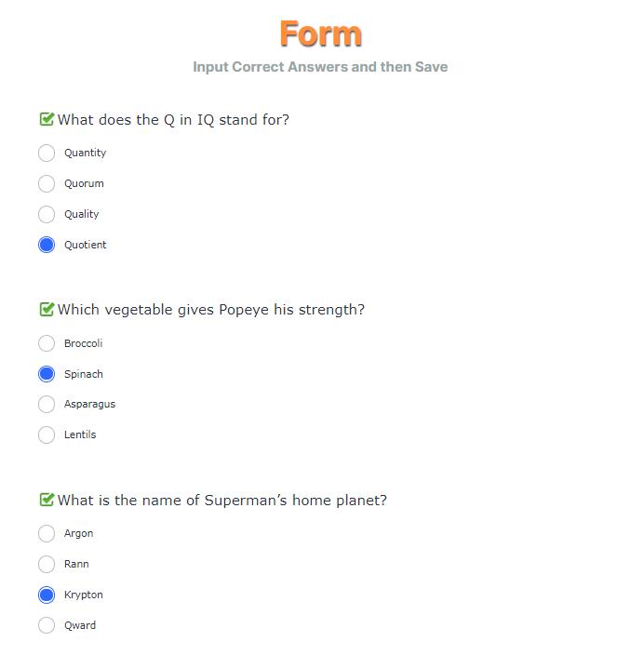The width and height of the screenshot is (644, 655).
Task: Select the Quantity radio option
Action: (47, 153)
